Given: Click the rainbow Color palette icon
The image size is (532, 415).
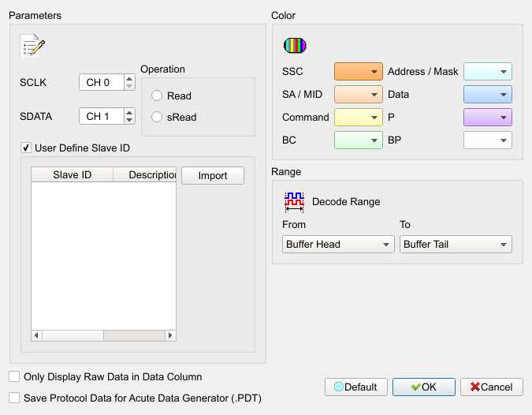Looking at the screenshot, I should tap(295, 45).
